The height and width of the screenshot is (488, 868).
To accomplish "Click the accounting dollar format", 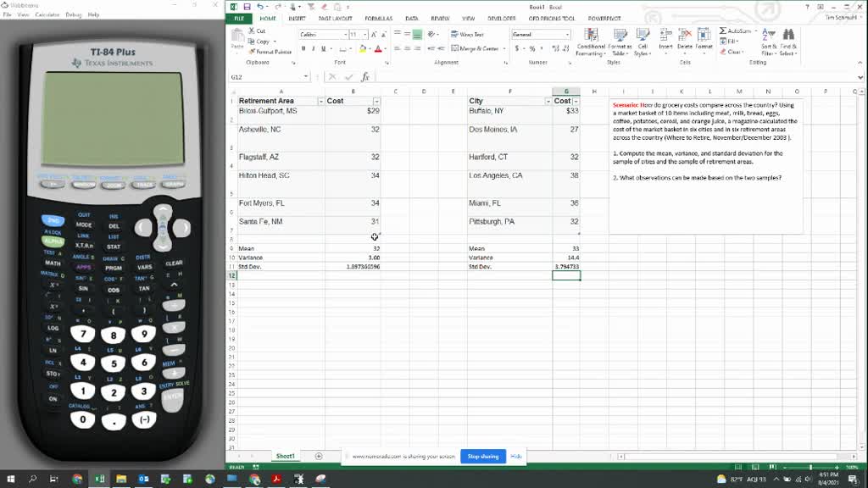I will click(x=517, y=48).
